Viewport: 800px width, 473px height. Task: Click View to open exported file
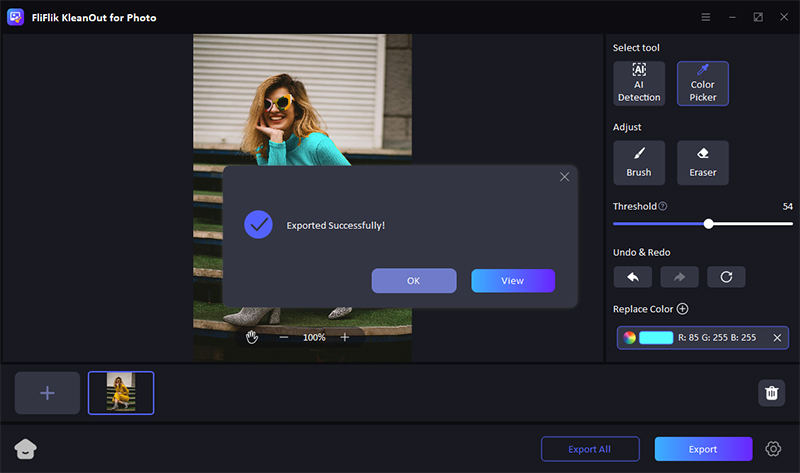tap(513, 281)
